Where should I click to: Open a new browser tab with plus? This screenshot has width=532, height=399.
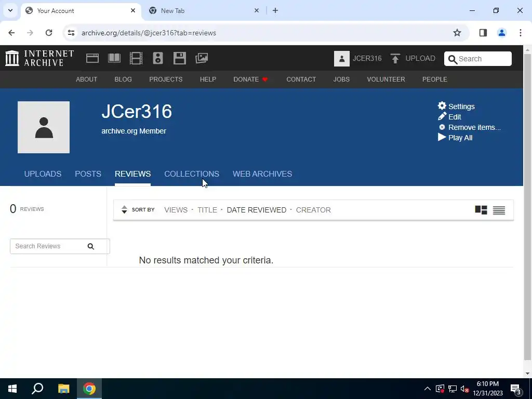[275, 10]
